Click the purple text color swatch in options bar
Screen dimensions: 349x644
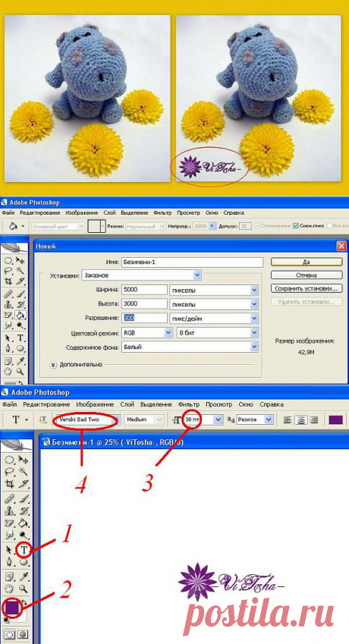click(336, 419)
